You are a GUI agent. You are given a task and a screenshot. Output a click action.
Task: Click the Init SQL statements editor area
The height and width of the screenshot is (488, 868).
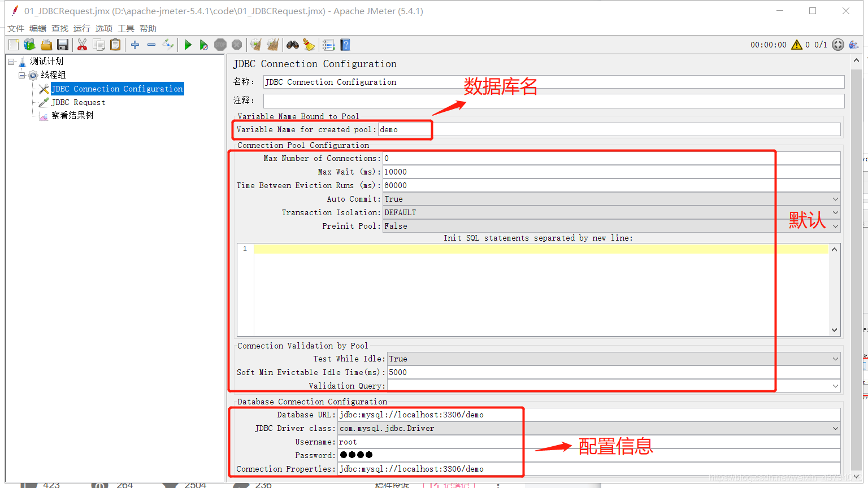click(x=541, y=290)
